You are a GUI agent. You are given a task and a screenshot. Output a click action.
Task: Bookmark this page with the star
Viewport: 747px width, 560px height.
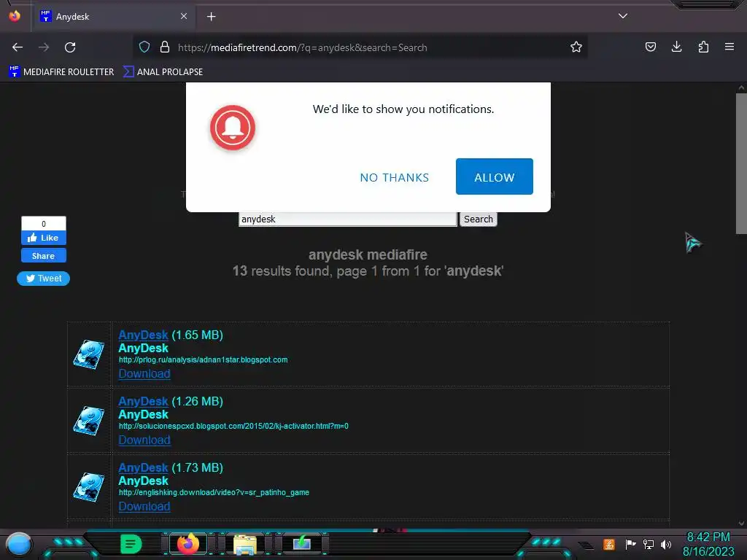[x=576, y=47]
